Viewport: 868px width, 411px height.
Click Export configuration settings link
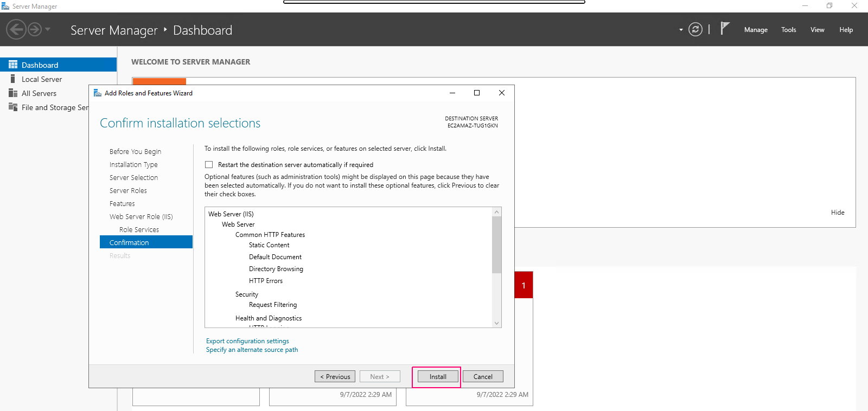[x=247, y=341]
